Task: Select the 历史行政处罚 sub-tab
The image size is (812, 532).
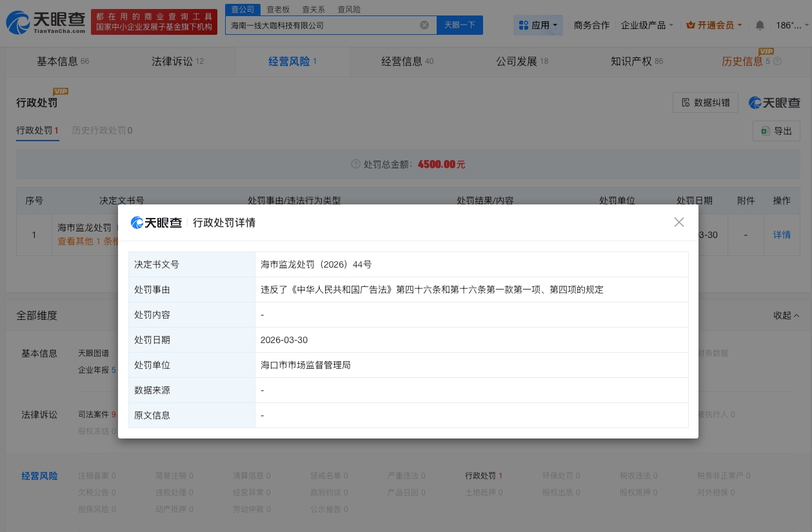Action: [102, 130]
